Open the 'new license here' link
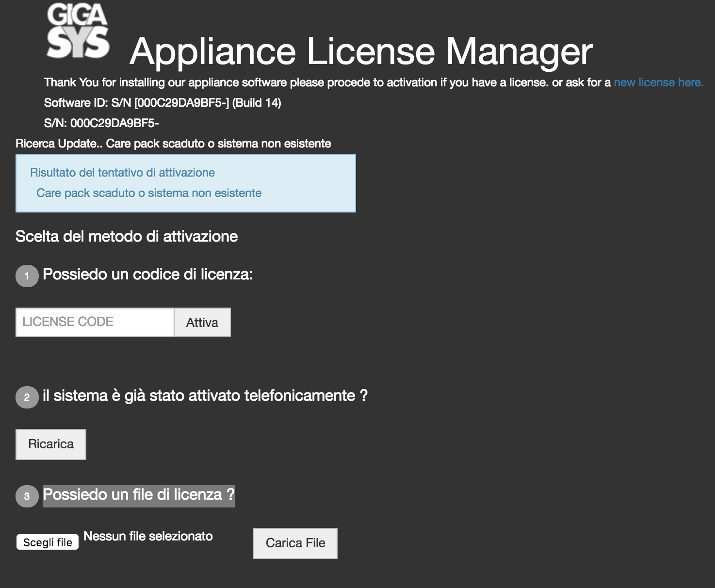 pos(658,82)
